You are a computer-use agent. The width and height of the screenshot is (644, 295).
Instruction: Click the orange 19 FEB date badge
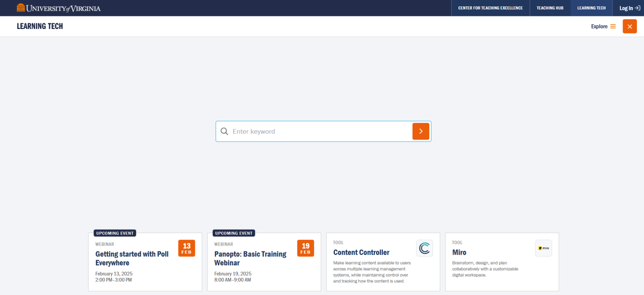click(x=306, y=248)
